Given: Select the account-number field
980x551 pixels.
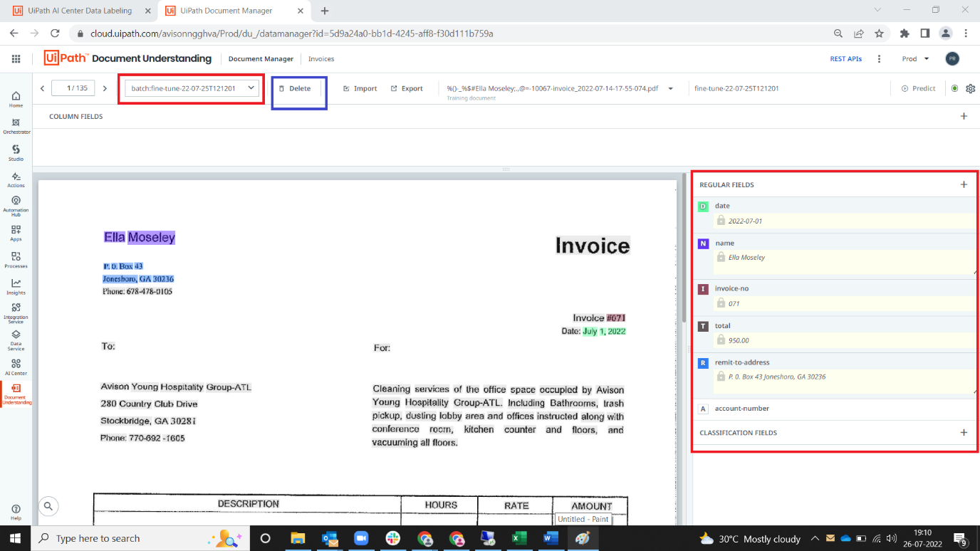Looking at the screenshot, I should [x=835, y=409].
